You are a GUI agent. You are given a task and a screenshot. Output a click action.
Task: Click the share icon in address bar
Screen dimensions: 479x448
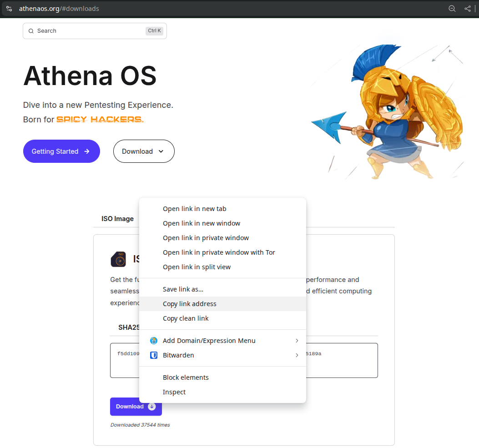tap(467, 9)
